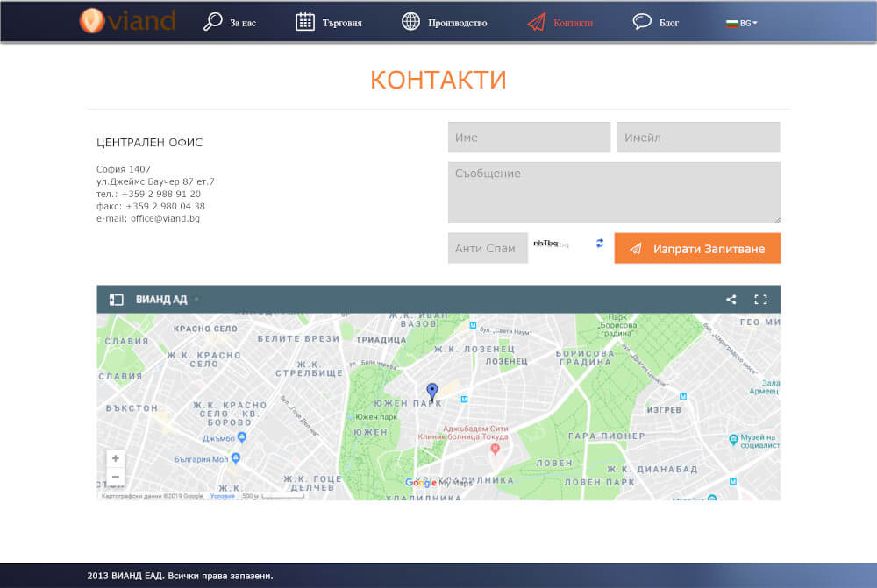The height and width of the screenshot is (588, 877).
Task: Click the metro icon near Изгрев
Action: point(683,397)
